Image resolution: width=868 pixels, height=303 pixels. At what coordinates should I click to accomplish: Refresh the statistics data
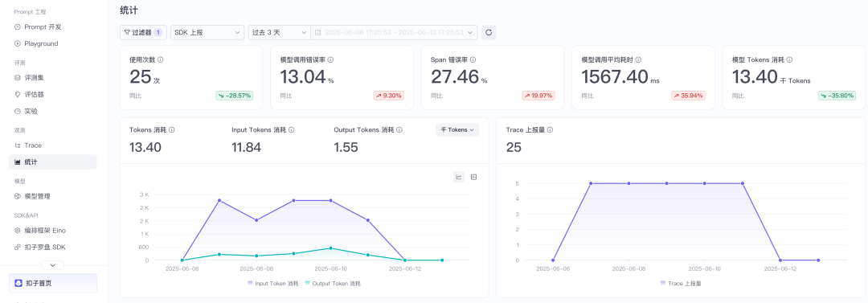pyautogui.click(x=489, y=33)
